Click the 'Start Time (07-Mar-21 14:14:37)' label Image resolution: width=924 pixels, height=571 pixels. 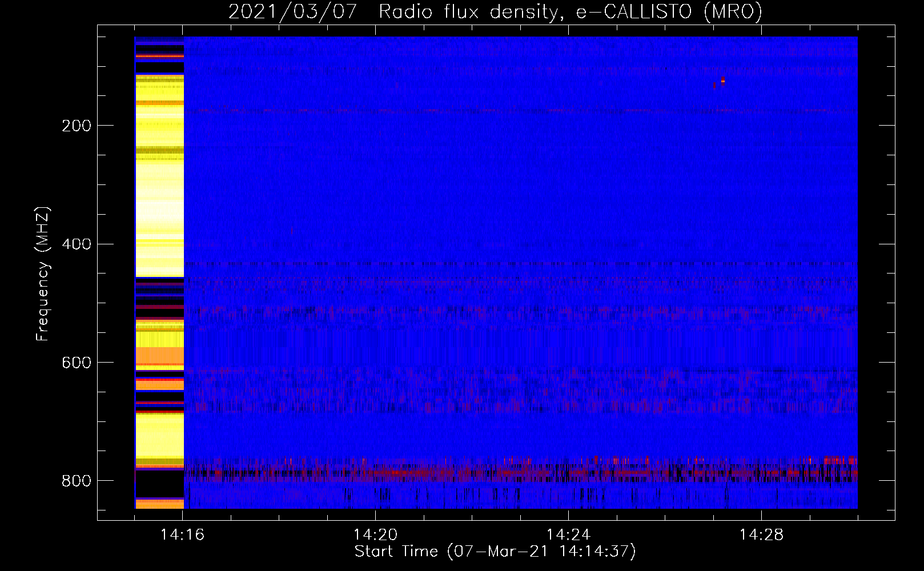coord(495,552)
